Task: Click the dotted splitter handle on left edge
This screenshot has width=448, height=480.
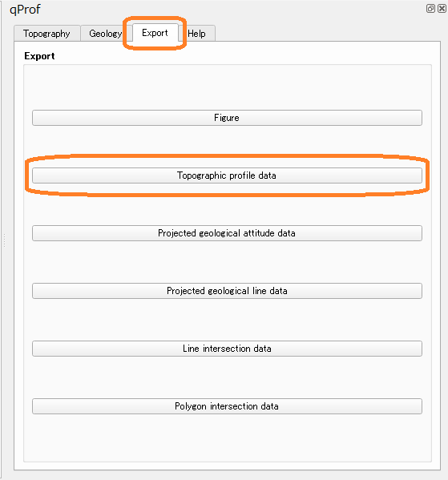Action: point(4,240)
